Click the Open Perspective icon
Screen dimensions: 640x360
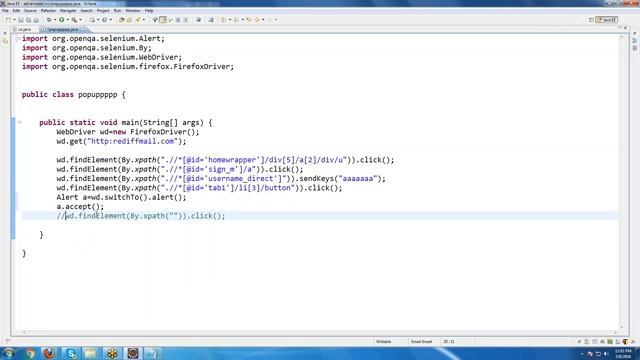pyautogui.click(x=591, y=20)
